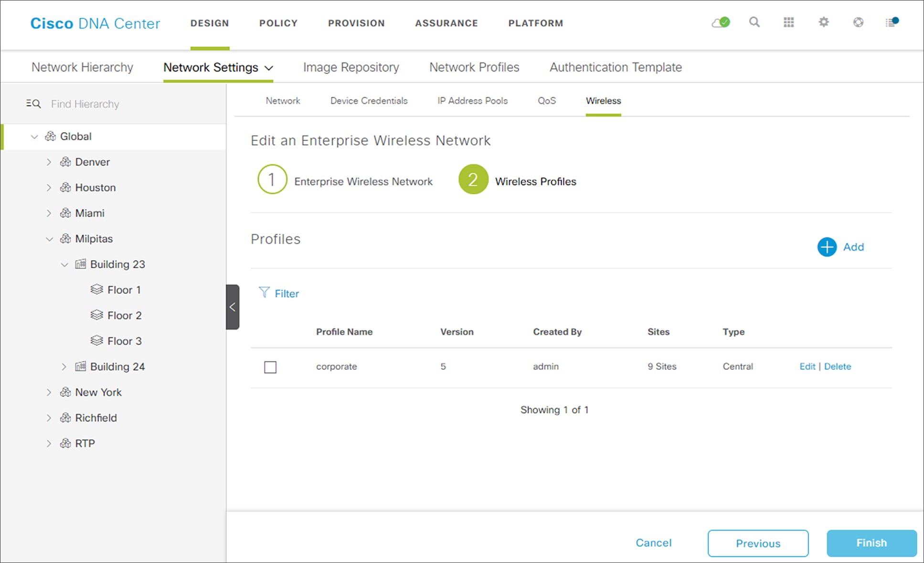Image resolution: width=924 pixels, height=563 pixels.
Task: Switch to Network Profiles tab
Action: pyautogui.click(x=474, y=67)
